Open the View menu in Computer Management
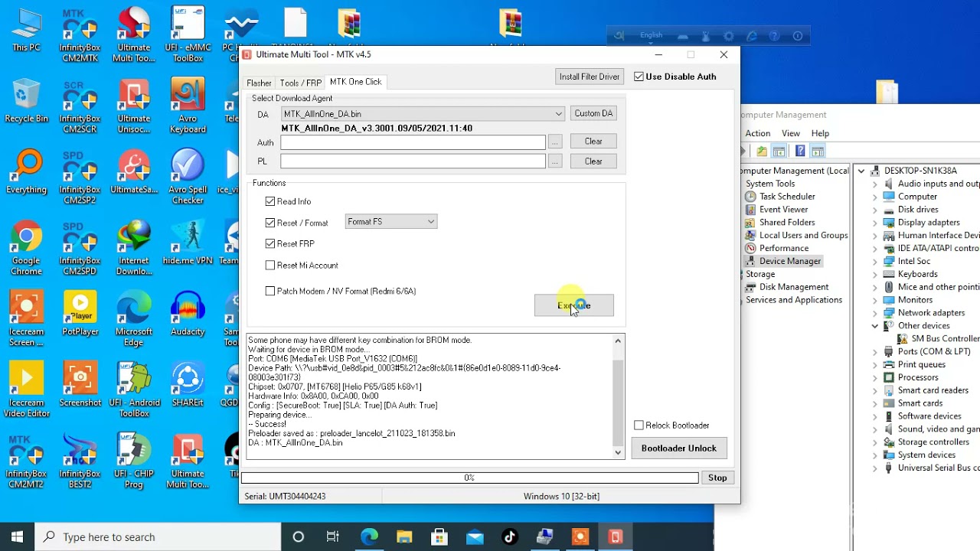 [791, 133]
